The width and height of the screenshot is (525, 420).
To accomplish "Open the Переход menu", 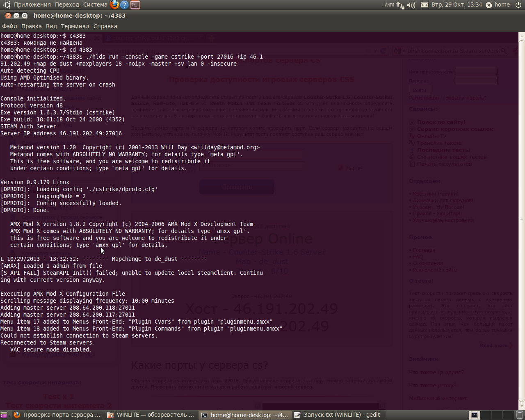I will pyautogui.click(x=67, y=5).
